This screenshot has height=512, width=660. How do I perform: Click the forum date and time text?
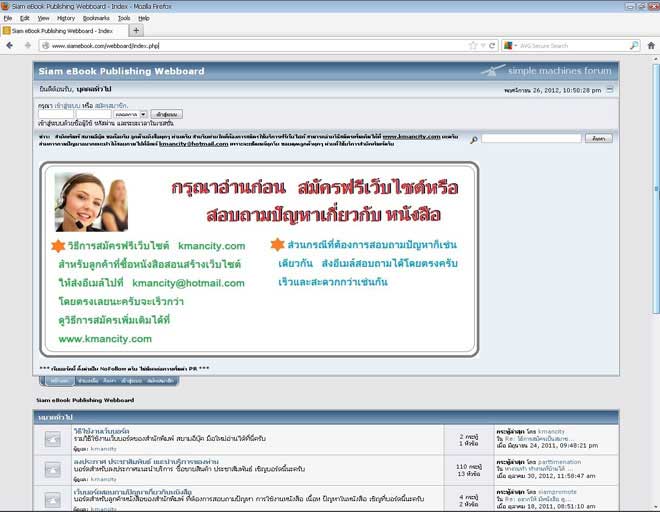(x=552, y=90)
